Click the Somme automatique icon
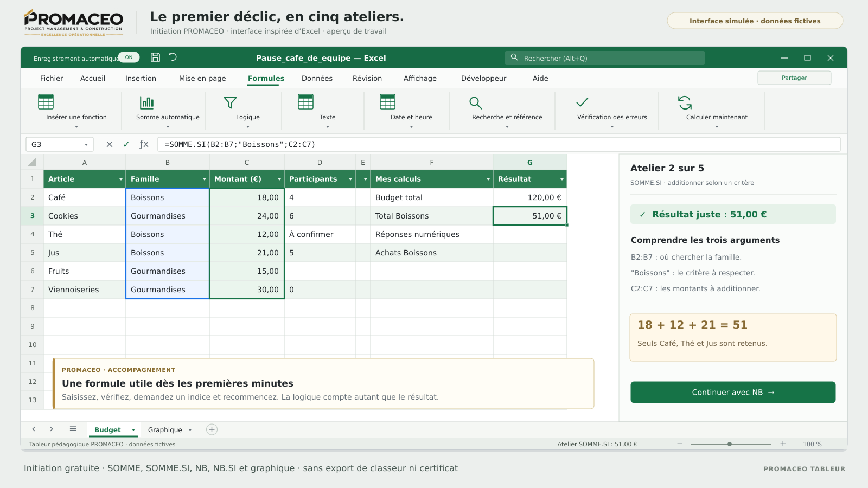 point(146,102)
